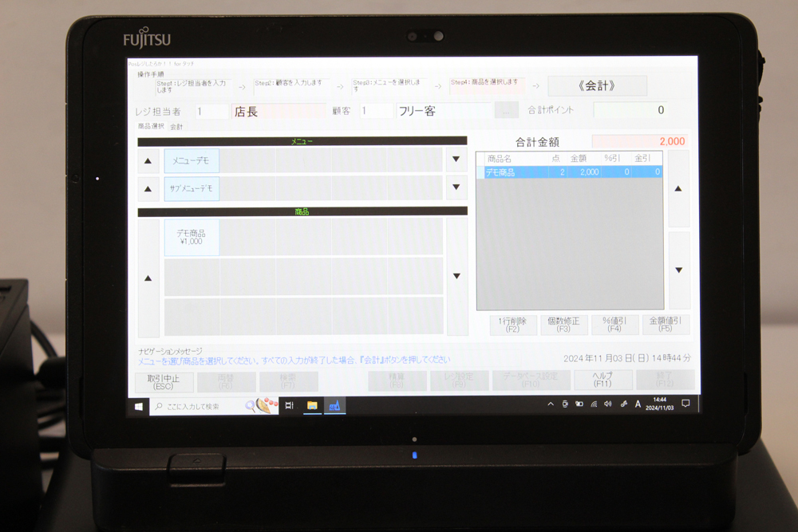Click the レジ担当者 code field

212,112
